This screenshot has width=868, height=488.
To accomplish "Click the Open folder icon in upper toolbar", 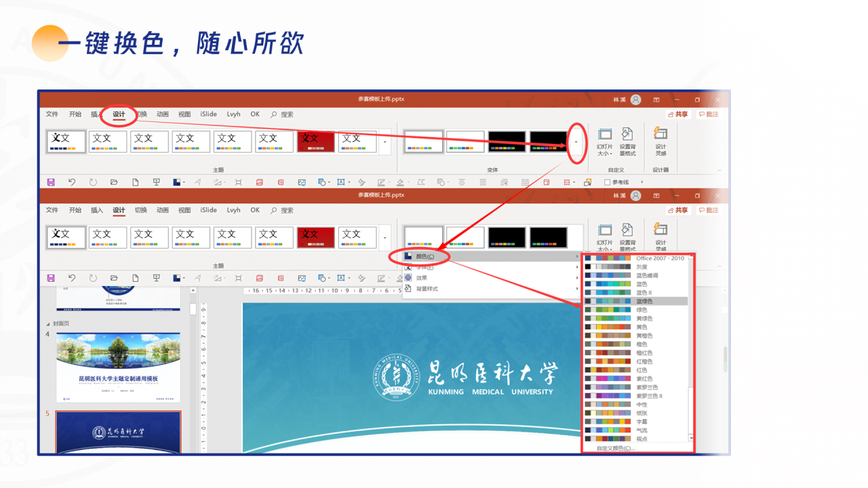I will (114, 182).
